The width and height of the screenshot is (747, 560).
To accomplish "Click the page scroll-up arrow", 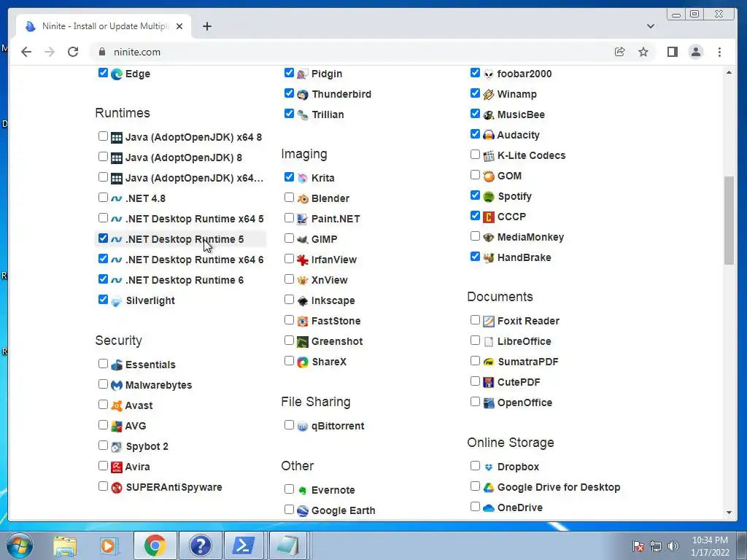I will click(x=729, y=73).
